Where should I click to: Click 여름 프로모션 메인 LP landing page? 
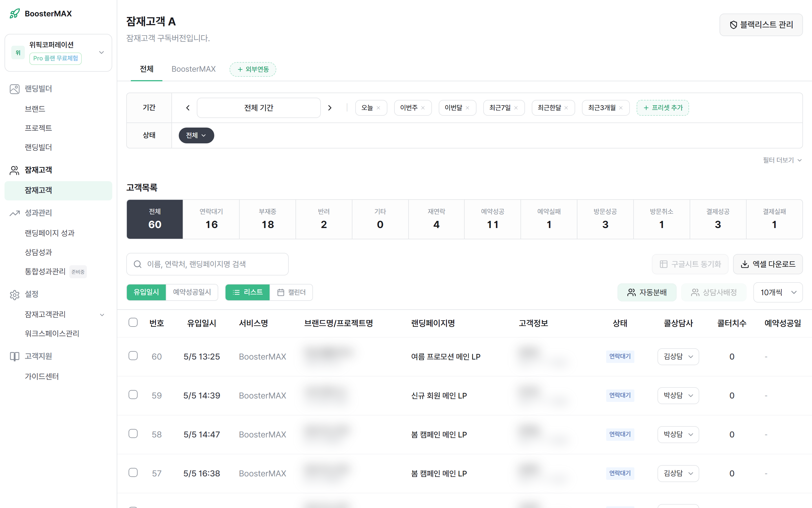click(x=446, y=357)
